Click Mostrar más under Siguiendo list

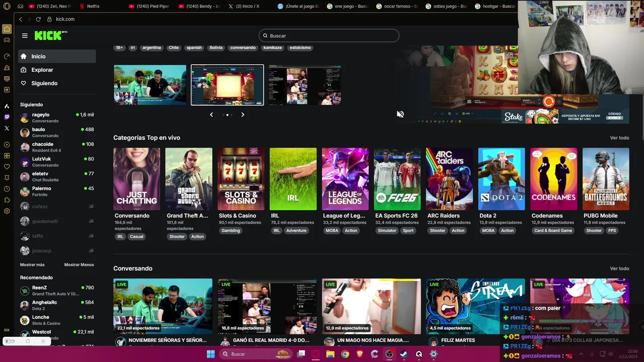pos(32,265)
